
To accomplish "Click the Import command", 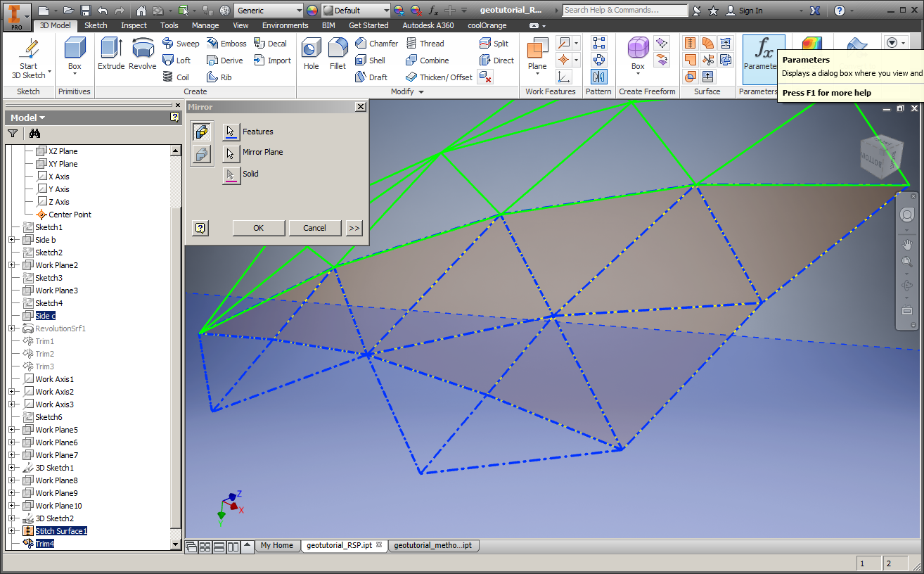I will pyautogui.click(x=272, y=60).
